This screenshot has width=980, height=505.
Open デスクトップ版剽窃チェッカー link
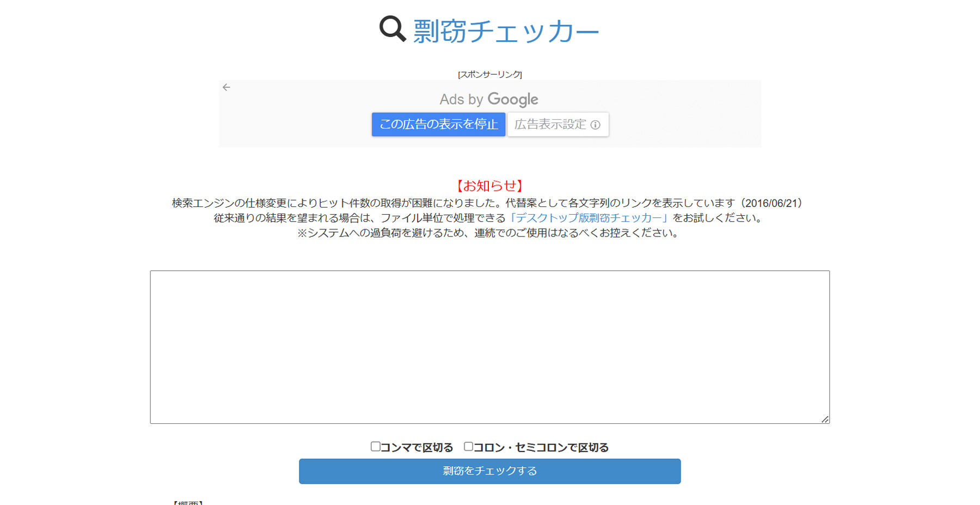click(x=589, y=218)
